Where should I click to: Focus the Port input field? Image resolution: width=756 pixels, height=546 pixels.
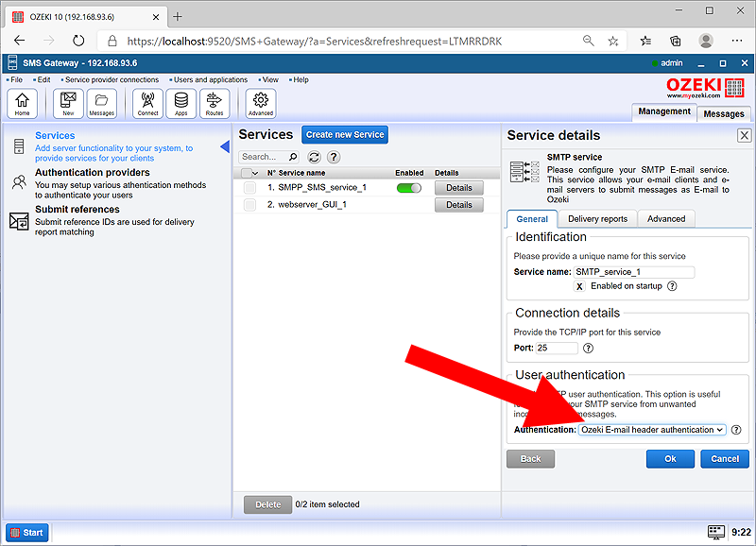coord(557,348)
